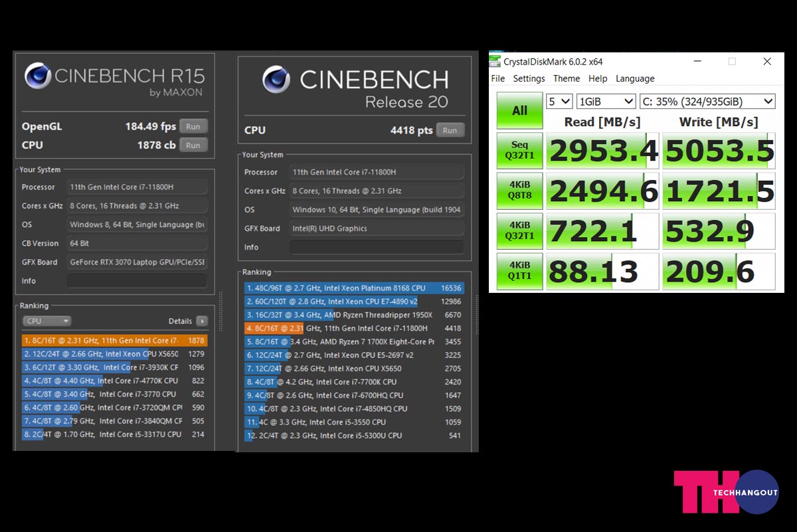Click the CrystalDiskMark title bar app icon
Viewport: 797px width, 532px height.
495,62
